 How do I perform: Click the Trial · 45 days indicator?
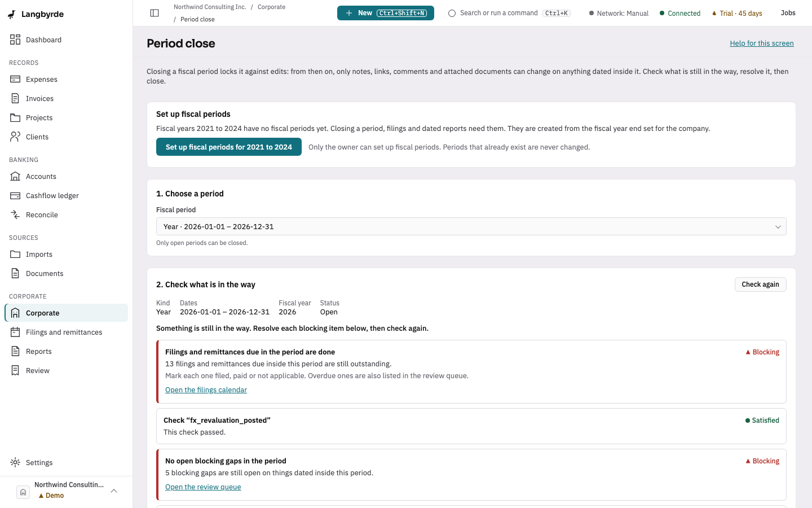click(x=736, y=14)
